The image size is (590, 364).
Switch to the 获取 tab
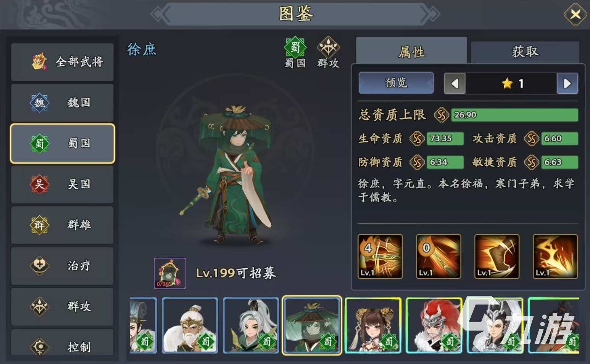[525, 52]
